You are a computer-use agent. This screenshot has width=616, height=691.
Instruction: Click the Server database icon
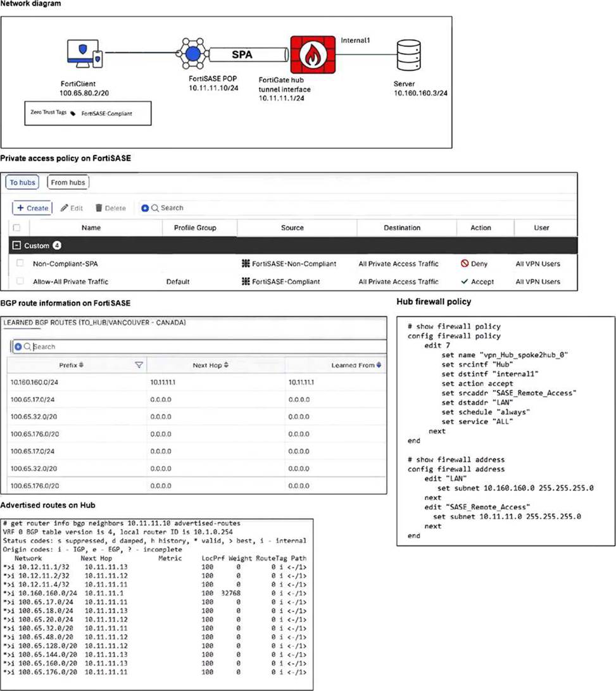click(408, 55)
